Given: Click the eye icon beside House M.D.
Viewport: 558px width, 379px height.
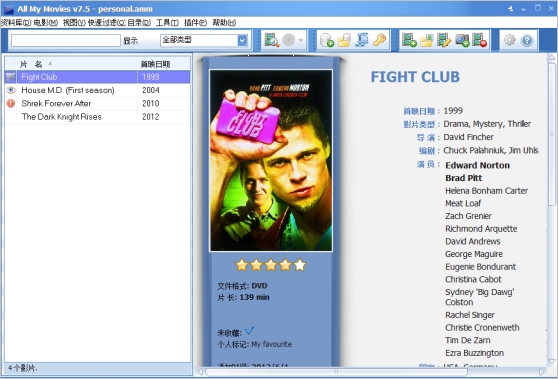Looking at the screenshot, I should pyautogui.click(x=11, y=90).
